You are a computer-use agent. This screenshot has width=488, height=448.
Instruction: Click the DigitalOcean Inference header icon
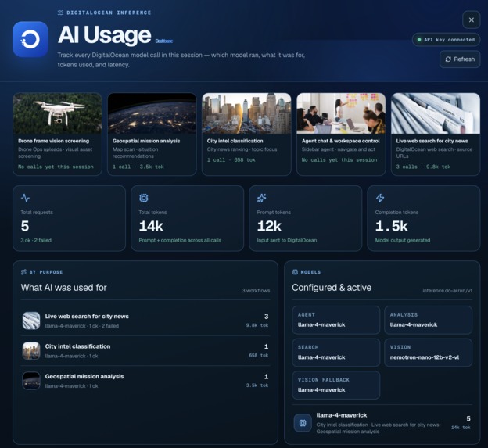[x=60, y=13]
